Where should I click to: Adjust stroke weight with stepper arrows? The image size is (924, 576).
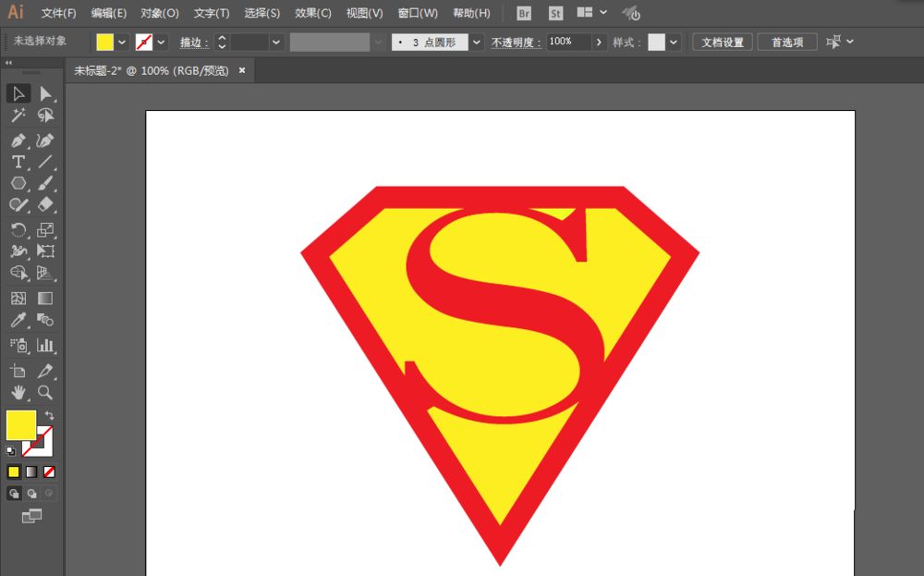click(x=222, y=42)
